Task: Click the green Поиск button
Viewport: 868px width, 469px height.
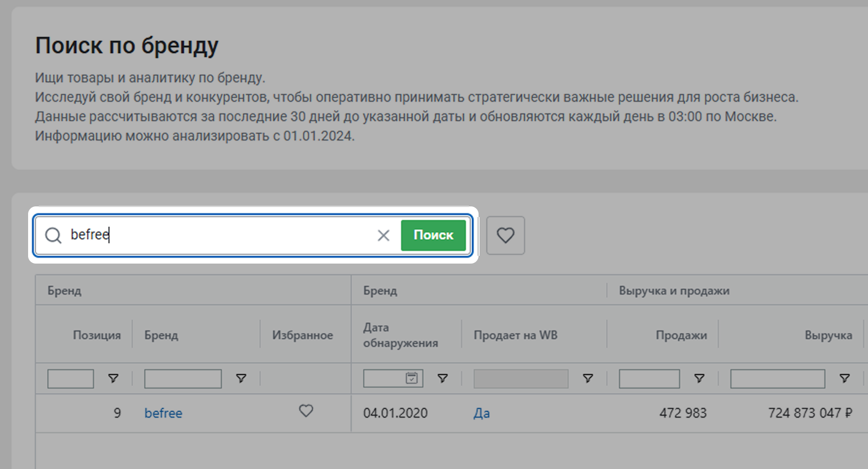Action: pyautogui.click(x=433, y=235)
